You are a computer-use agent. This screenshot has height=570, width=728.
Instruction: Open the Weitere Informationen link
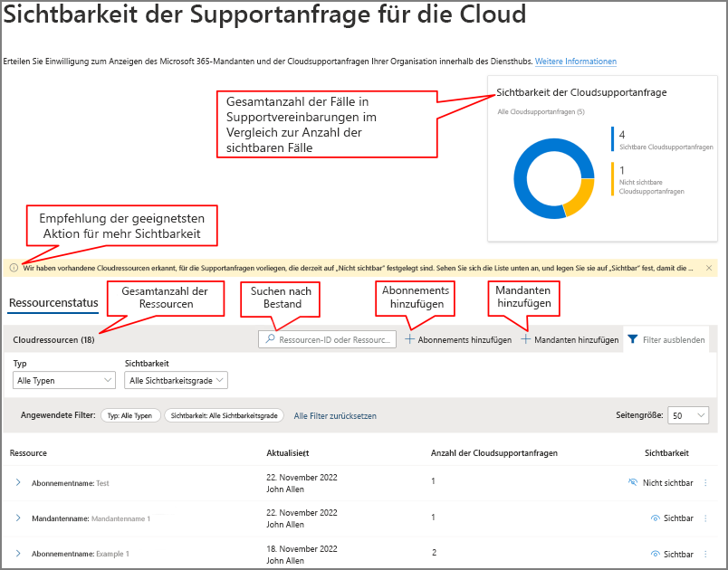574,62
